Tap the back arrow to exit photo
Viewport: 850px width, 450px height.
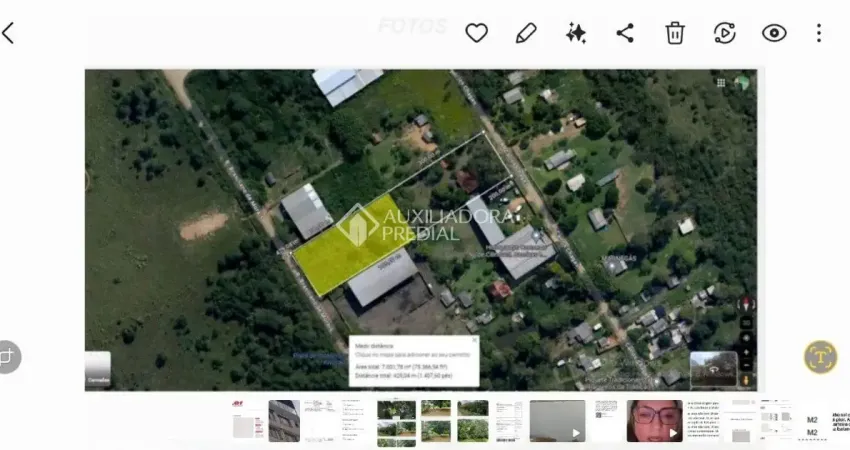(x=9, y=33)
